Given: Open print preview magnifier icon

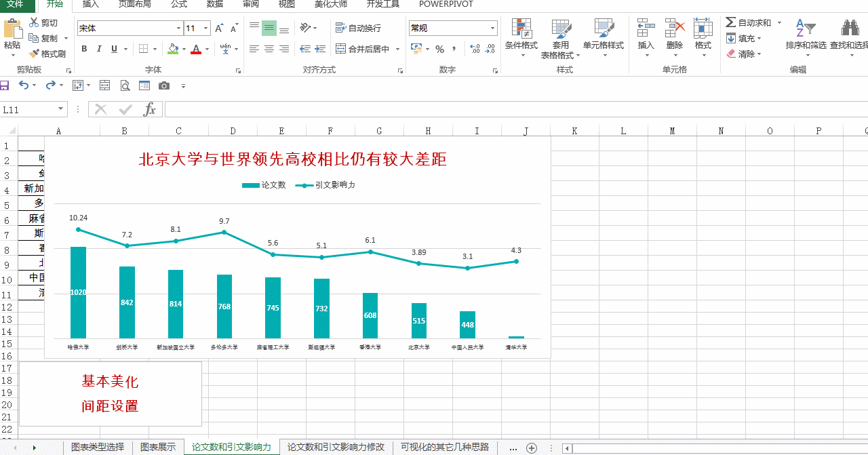Looking at the screenshot, I should 125,85.
